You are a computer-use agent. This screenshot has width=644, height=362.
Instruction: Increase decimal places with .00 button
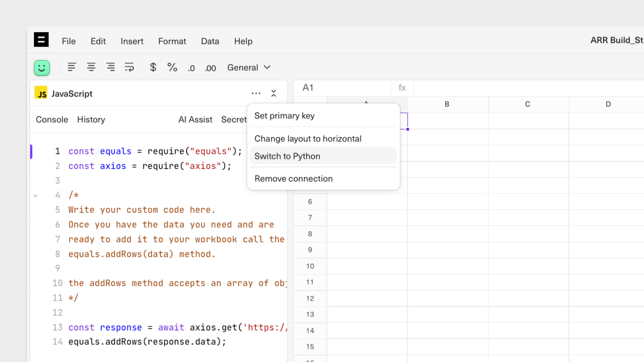coord(210,68)
